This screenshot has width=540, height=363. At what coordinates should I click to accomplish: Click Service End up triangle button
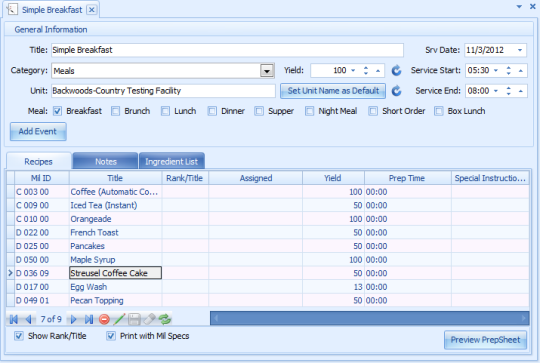(521, 91)
